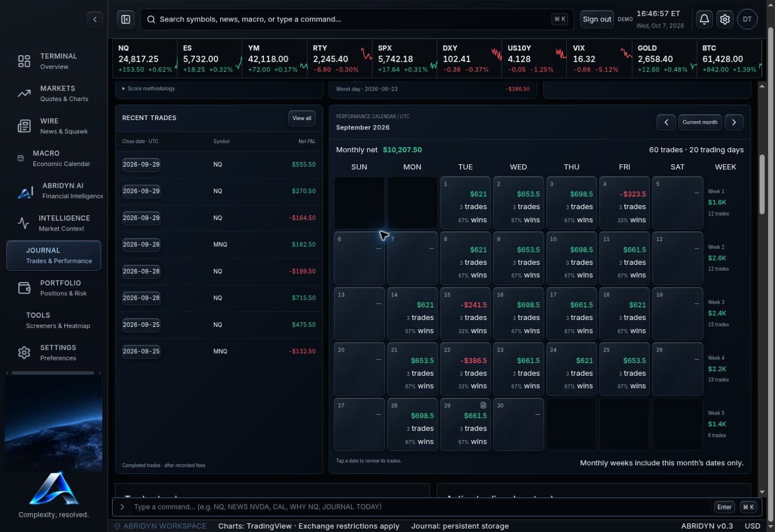Screen dimensions: 775x532
Task: Open the September 22 calendar day
Action: (465, 369)
